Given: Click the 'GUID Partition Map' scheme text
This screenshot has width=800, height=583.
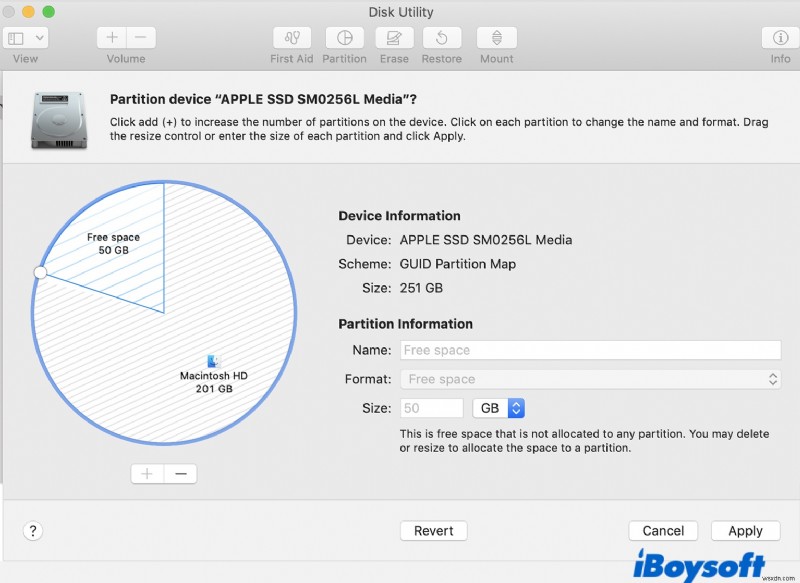Looking at the screenshot, I should tap(458, 264).
